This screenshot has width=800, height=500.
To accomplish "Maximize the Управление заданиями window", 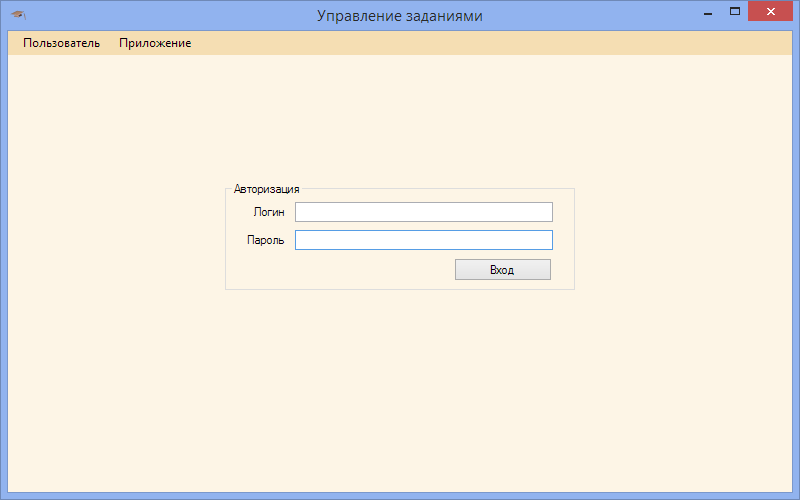I will [735, 11].
